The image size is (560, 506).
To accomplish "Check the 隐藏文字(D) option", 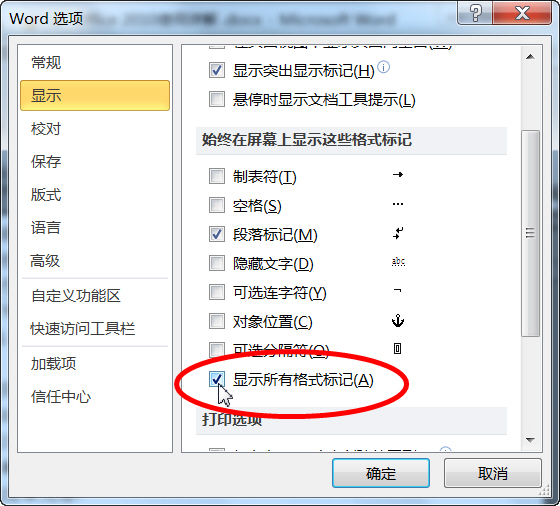I will coord(217,264).
